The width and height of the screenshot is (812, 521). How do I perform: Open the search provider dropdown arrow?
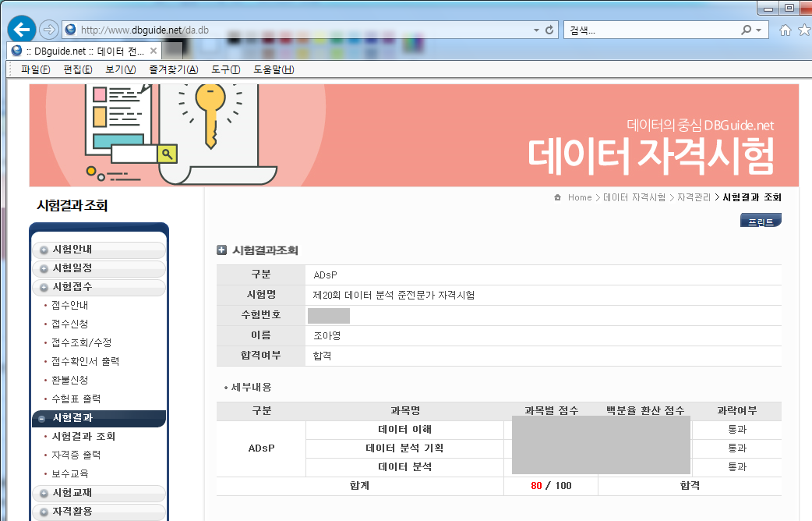pyautogui.click(x=759, y=30)
